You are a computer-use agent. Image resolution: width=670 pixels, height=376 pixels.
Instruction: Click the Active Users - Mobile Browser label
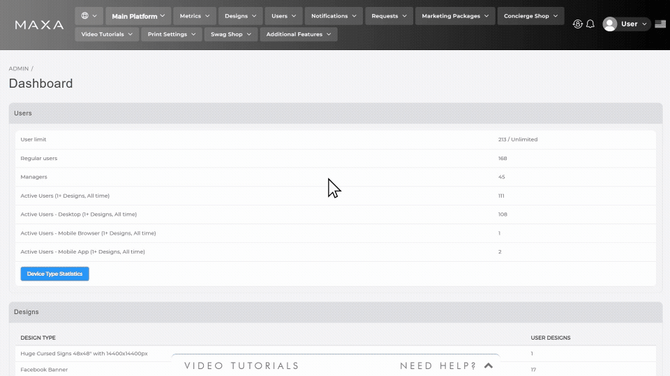pos(88,233)
